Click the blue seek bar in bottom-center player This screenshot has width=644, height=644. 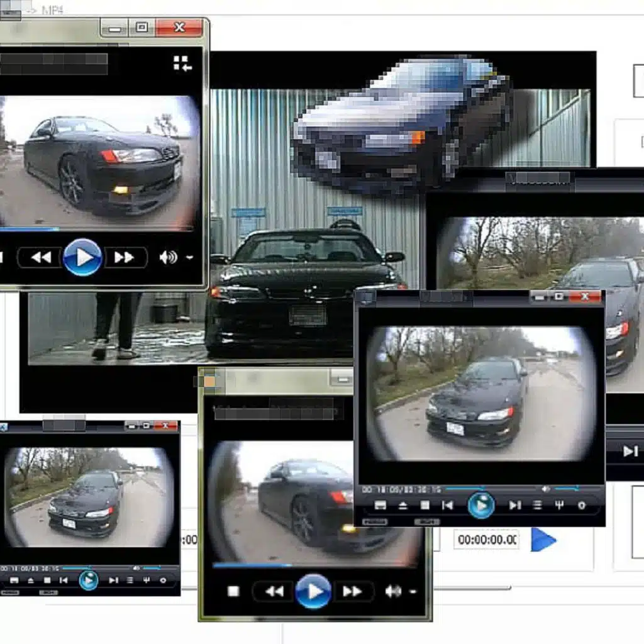(314, 565)
